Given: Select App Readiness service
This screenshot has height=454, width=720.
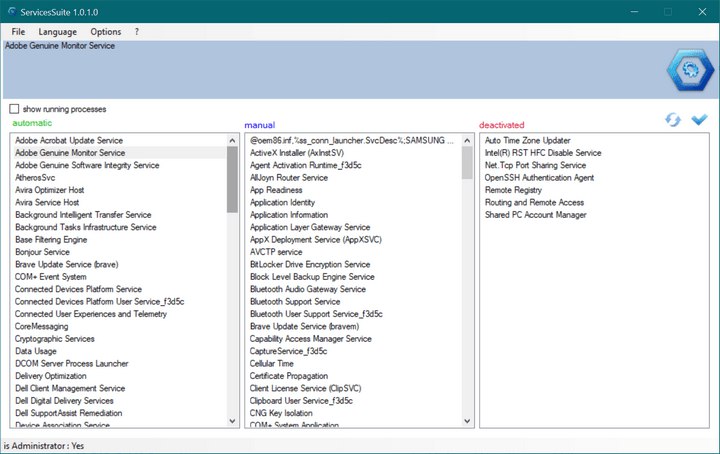Looking at the screenshot, I should click(276, 190).
